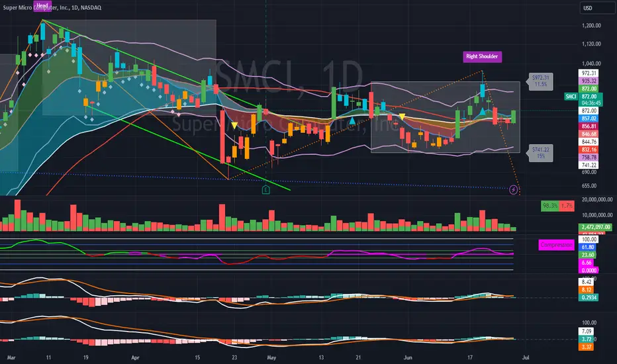This screenshot has width=617, height=364.
Task: Click the 7.09 lower indicator value
Action: [587, 332]
